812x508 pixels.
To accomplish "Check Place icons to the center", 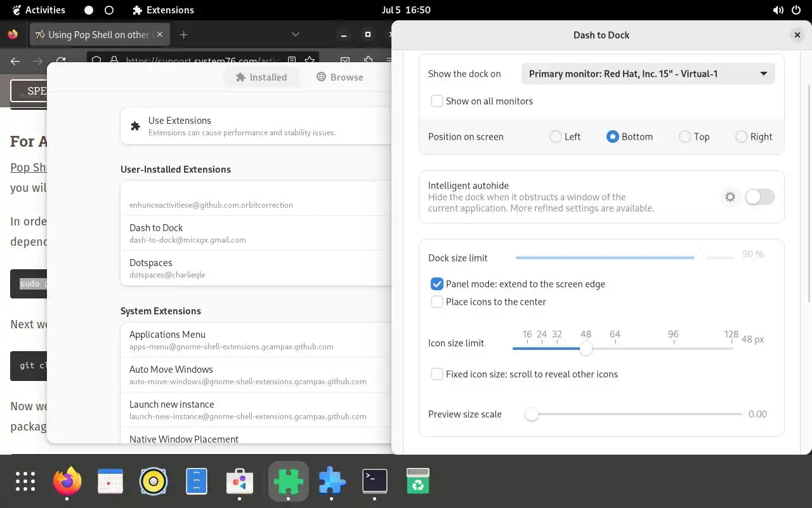I will click(437, 302).
